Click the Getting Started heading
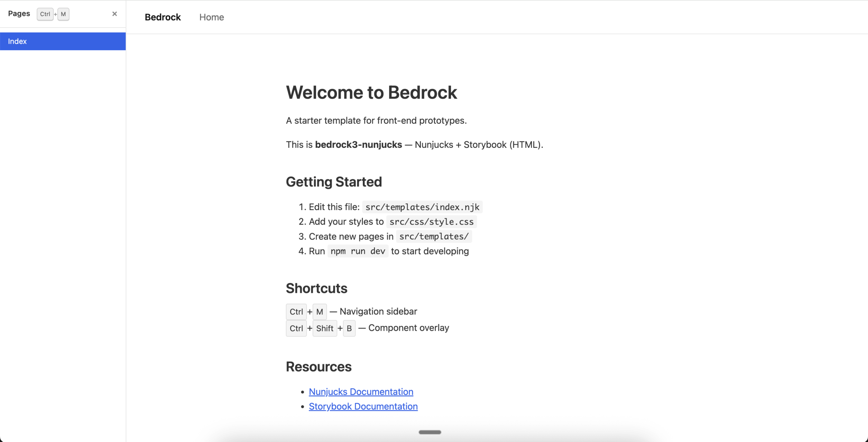The height and width of the screenshot is (442, 868). [x=334, y=182]
